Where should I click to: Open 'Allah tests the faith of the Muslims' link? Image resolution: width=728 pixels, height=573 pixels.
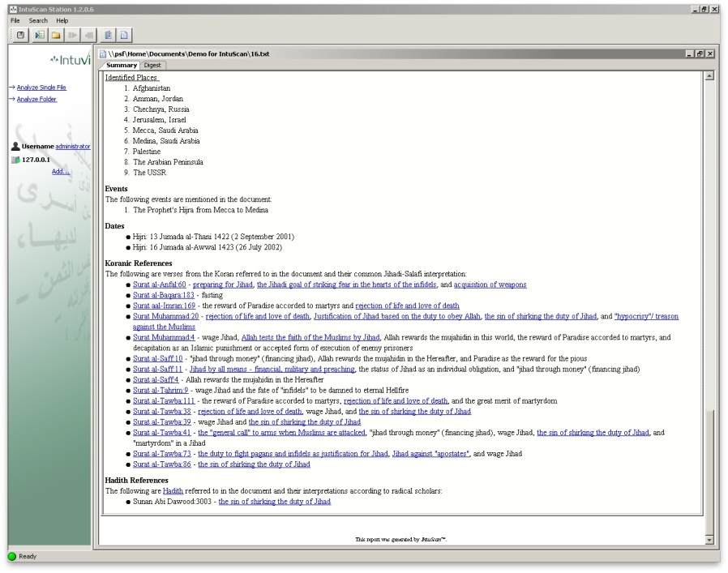pyautogui.click(x=310, y=338)
